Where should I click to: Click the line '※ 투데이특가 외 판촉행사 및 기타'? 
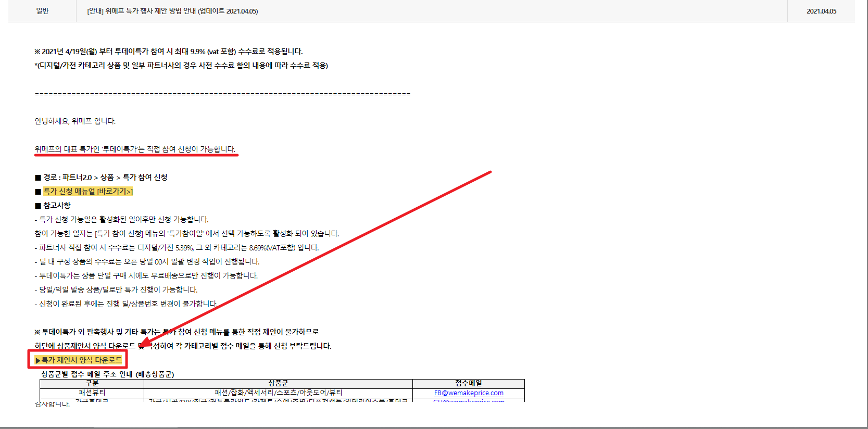(x=177, y=332)
